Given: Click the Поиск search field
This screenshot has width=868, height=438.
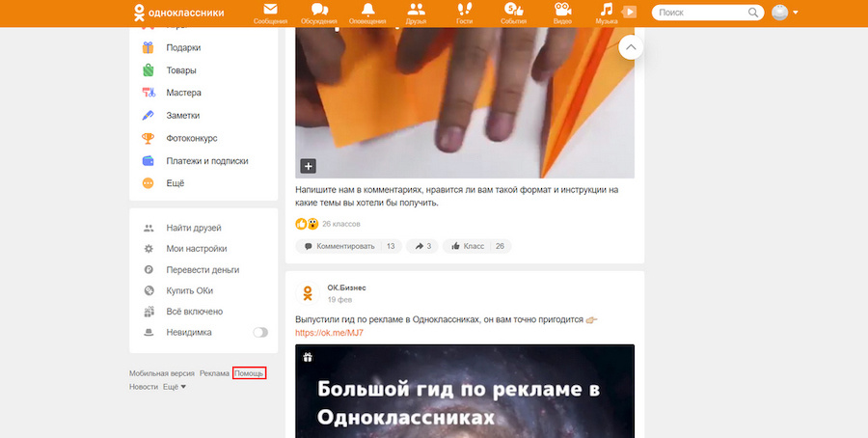Looking at the screenshot, I should tap(708, 13).
